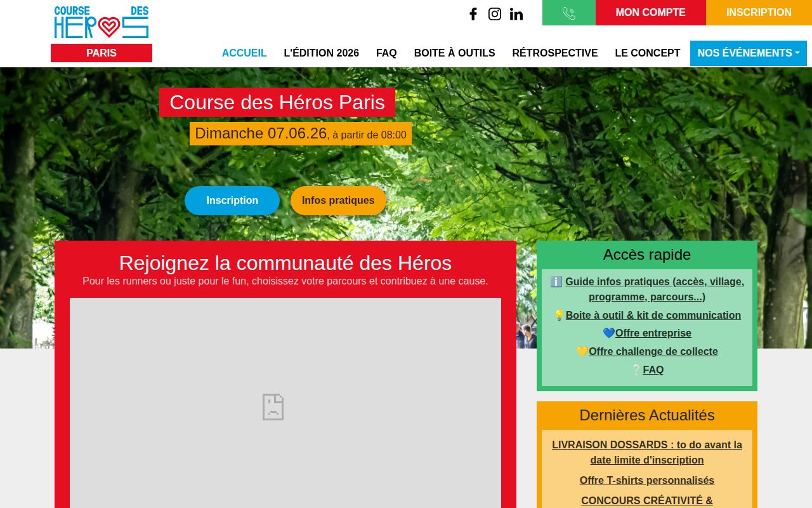This screenshot has width=812, height=508.
Task: Expand the NOS ÉVÉNEMENTS dropdown
Action: [x=749, y=53]
